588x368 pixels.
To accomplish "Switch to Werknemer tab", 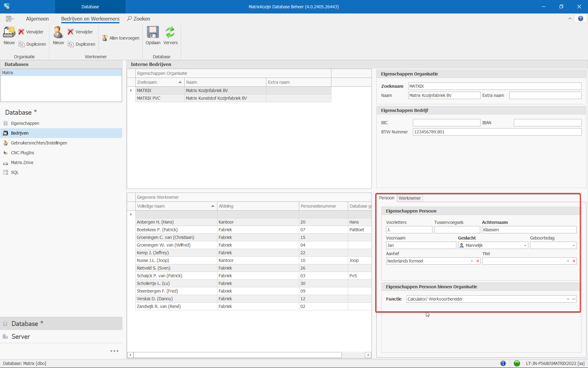I will point(409,198).
